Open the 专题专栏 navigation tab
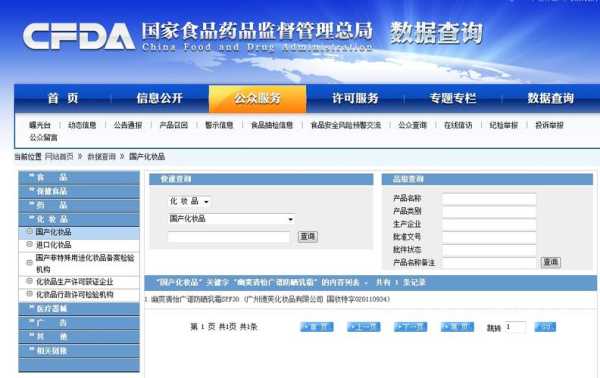 click(453, 98)
